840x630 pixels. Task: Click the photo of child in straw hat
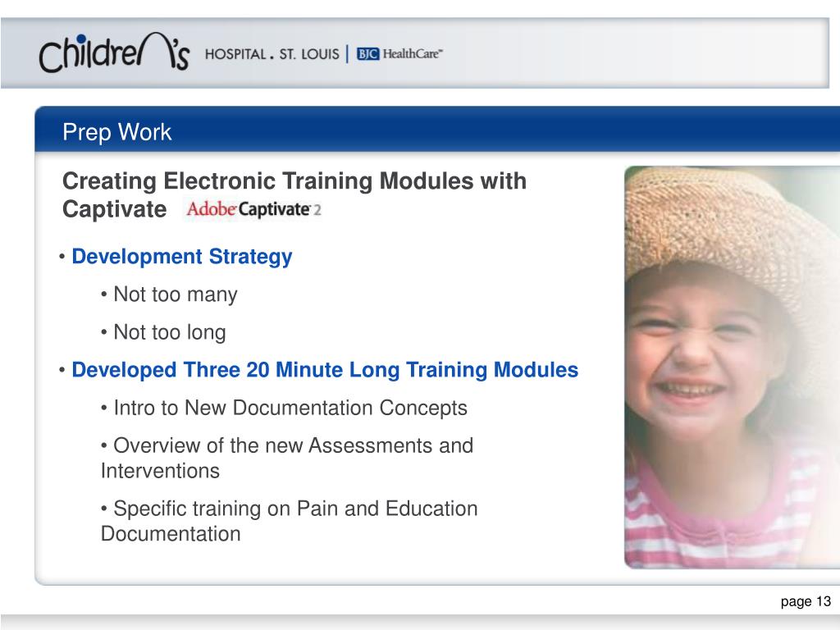[732, 367]
